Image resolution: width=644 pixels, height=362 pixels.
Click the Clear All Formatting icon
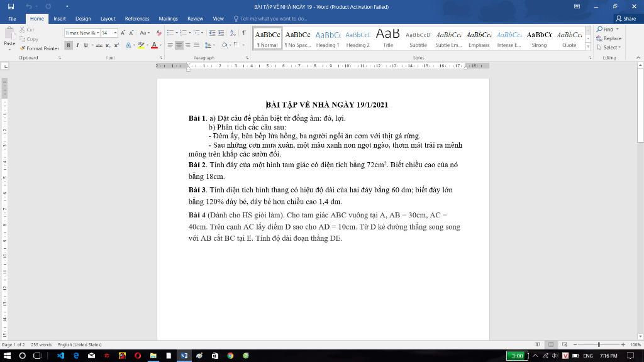(x=159, y=33)
